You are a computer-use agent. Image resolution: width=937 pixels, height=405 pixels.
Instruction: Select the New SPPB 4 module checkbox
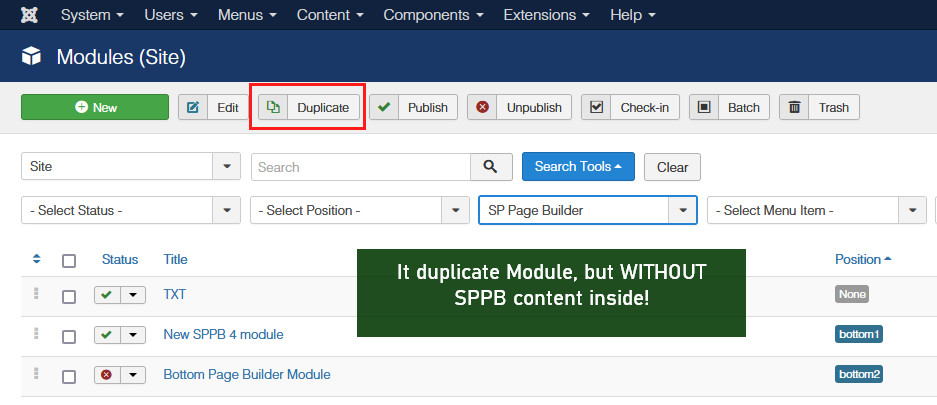(x=69, y=335)
